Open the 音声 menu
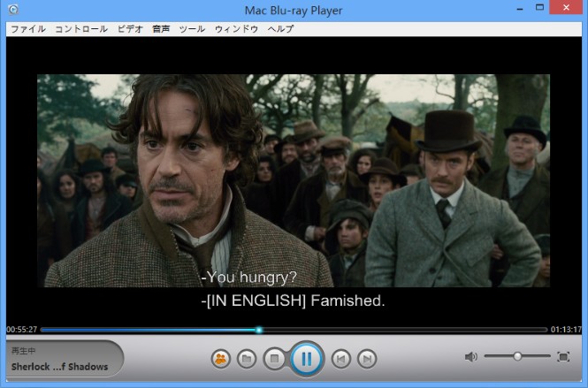This screenshot has height=388, width=588. pyautogui.click(x=161, y=29)
